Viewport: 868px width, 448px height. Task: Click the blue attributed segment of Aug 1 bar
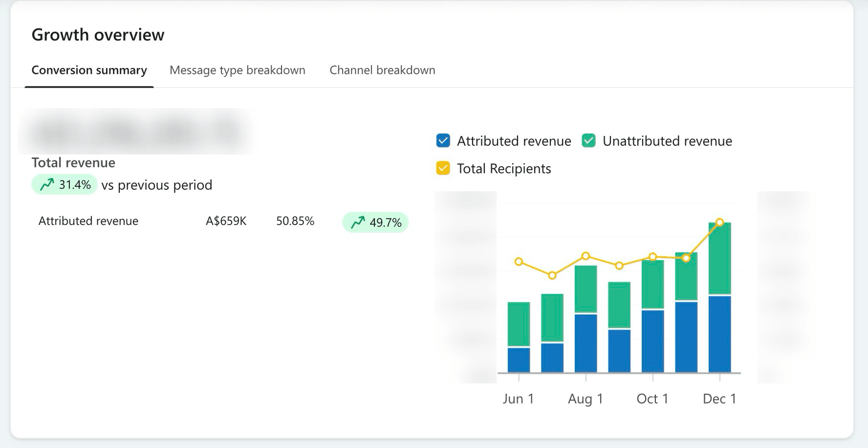click(586, 343)
